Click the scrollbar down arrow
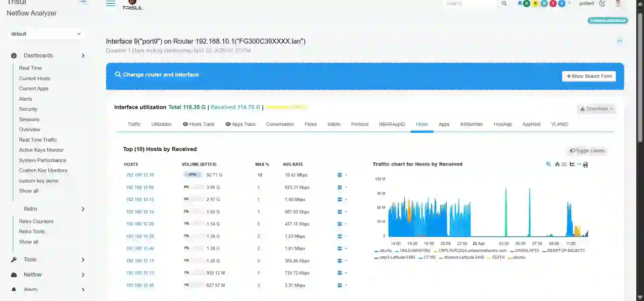The width and height of the screenshot is (644, 301). [x=640, y=297]
